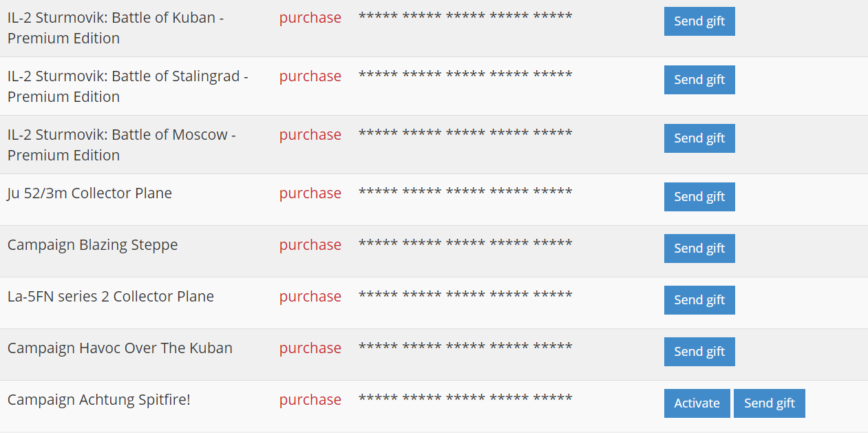
Task: Gift the Campaign Blazing Steppe
Action: (x=699, y=249)
